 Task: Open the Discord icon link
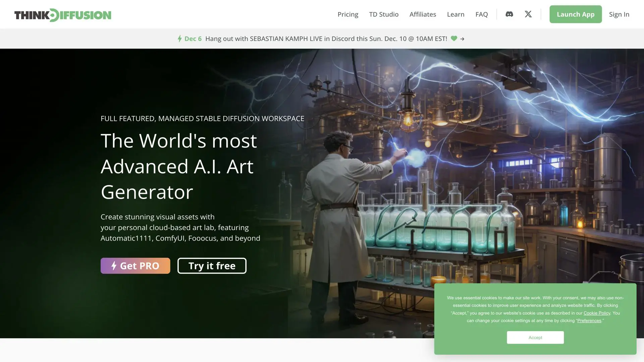click(509, 14)
